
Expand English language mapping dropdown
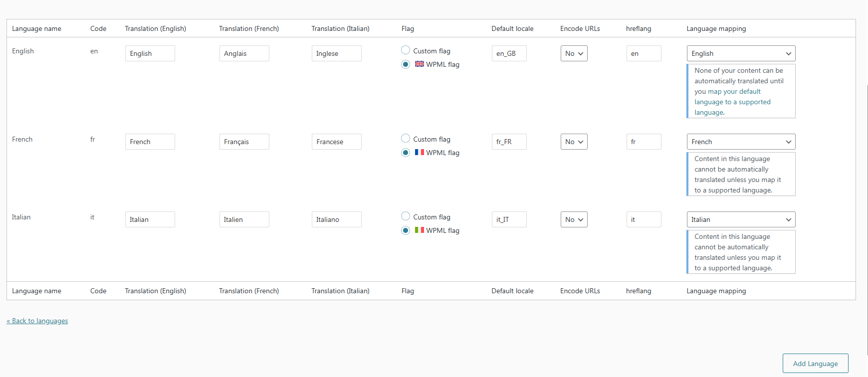[x=741, y=53]
